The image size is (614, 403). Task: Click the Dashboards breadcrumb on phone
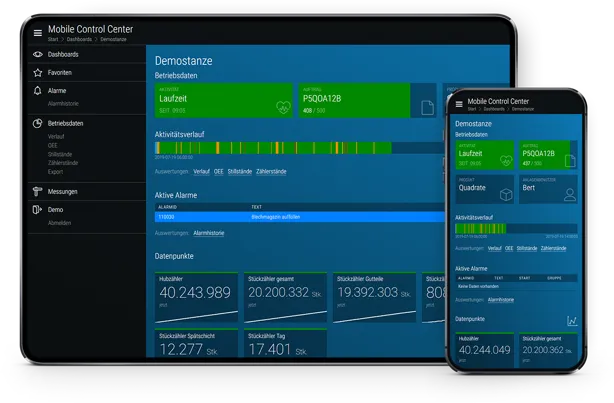494,109
